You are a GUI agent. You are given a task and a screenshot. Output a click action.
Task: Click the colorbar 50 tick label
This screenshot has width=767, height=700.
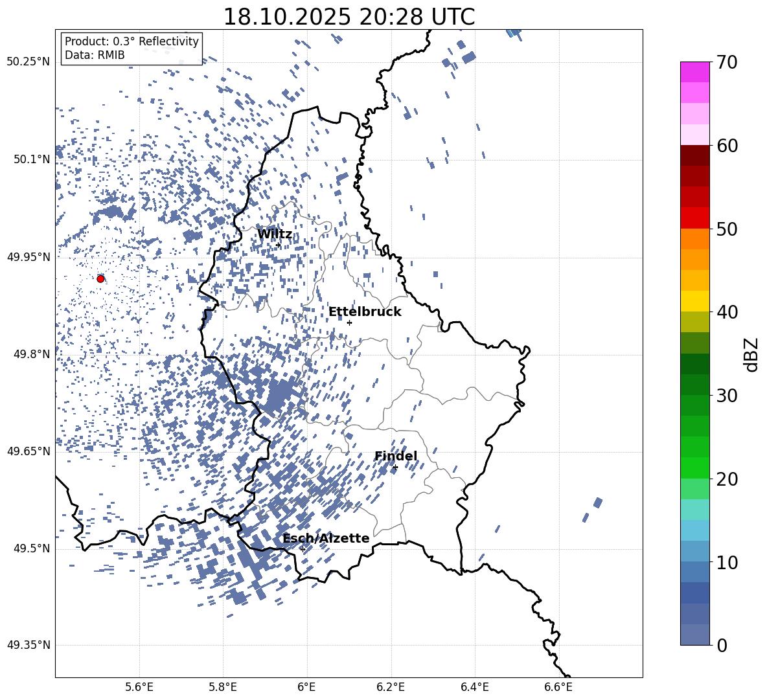(x=727, y=229)
